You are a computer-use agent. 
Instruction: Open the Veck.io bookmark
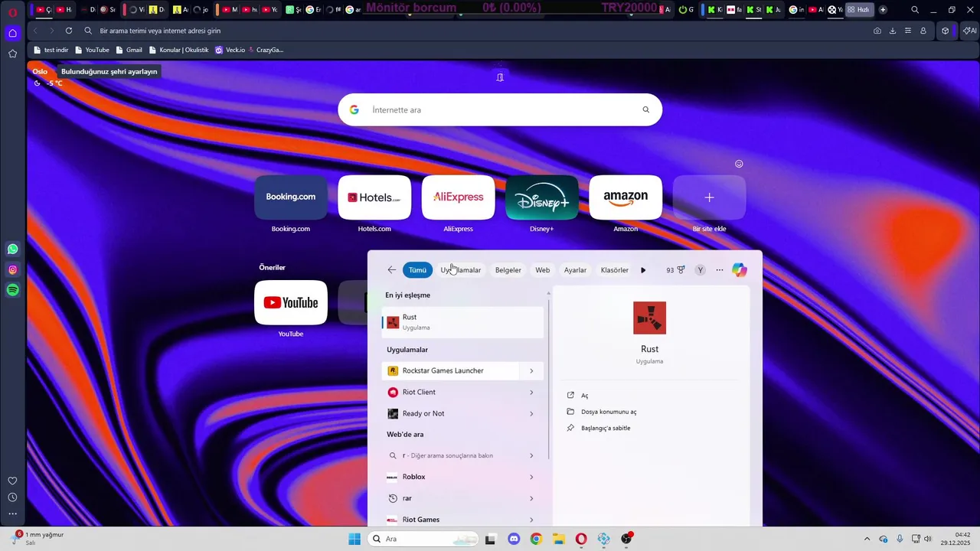click(x=230, y=50)
